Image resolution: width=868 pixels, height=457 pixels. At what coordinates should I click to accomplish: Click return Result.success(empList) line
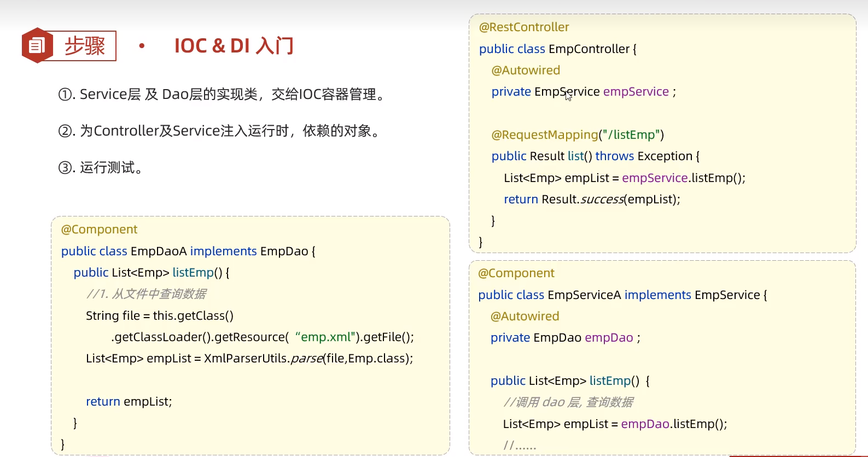click(592, 200)
